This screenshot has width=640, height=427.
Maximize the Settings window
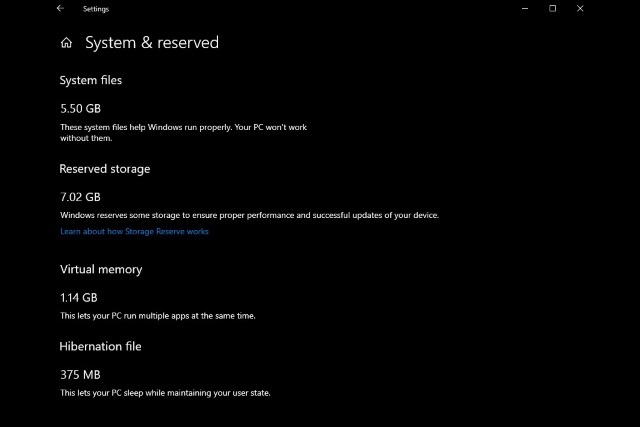552,9
